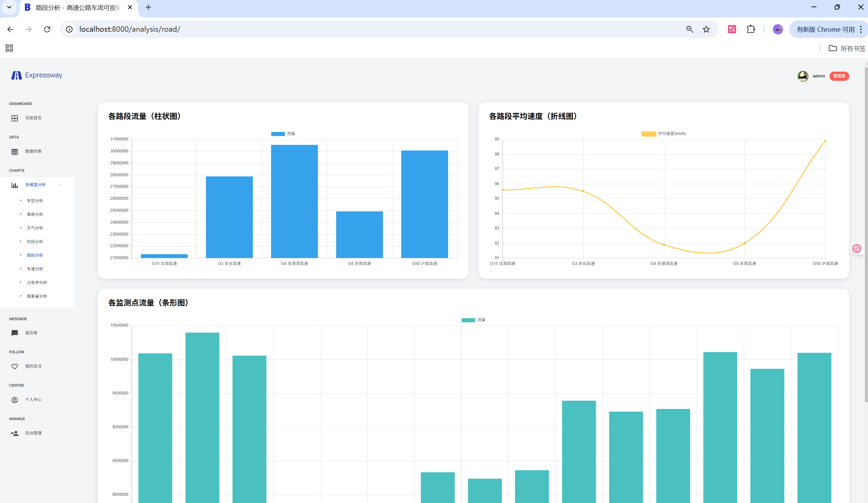Click the 管理员 red badge

[839, 76]
